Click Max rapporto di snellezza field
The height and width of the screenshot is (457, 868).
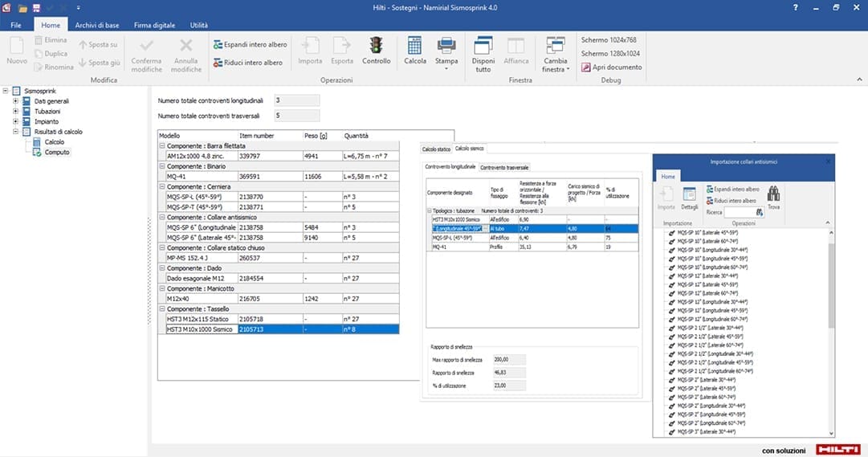pos(509,360)
